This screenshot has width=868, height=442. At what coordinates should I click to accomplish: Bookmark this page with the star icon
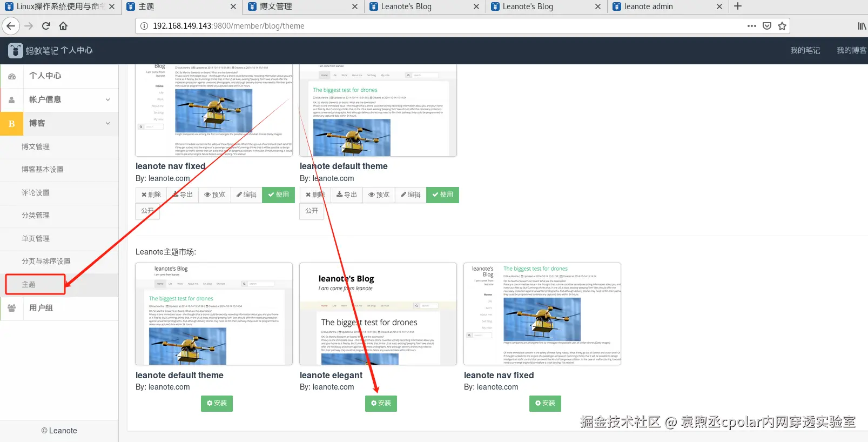pyautogui.click(x=782, y=26)
